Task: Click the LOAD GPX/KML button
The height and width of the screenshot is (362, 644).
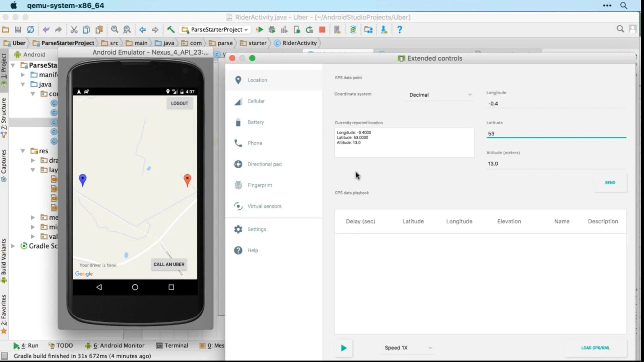Action: pos(595,348)
